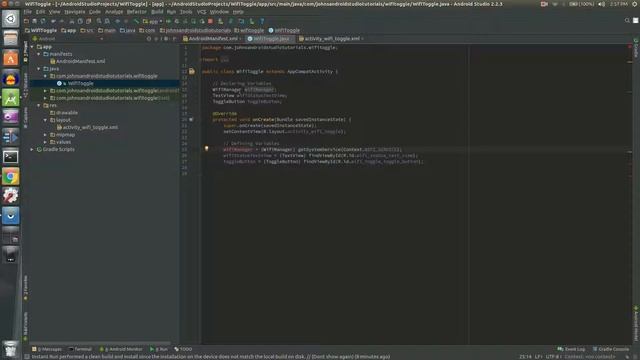Click the Replace icon in the toolbar
Viewport: 640px width, 360px height.
(x=107, y=21)
